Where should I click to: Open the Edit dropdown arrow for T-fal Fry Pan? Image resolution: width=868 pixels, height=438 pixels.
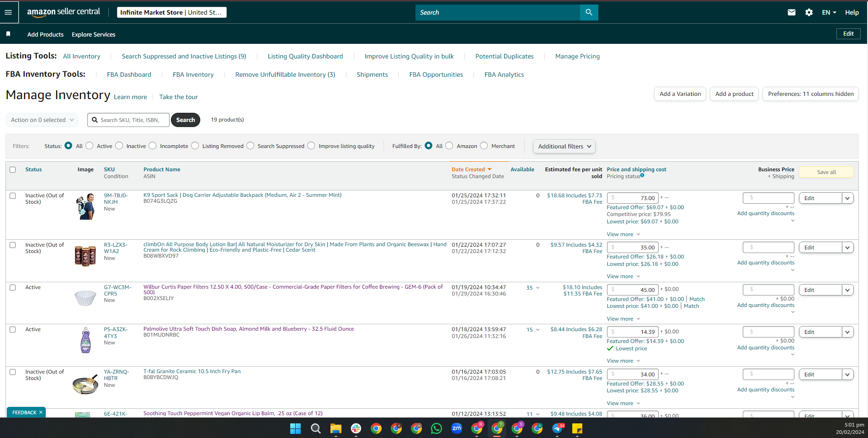click(848, 375)
